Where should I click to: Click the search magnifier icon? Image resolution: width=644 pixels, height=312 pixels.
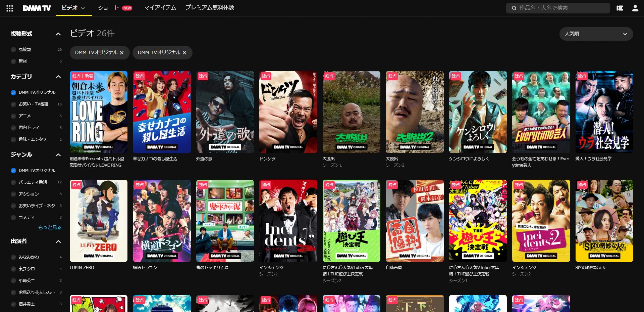click(x=514, y=8)
